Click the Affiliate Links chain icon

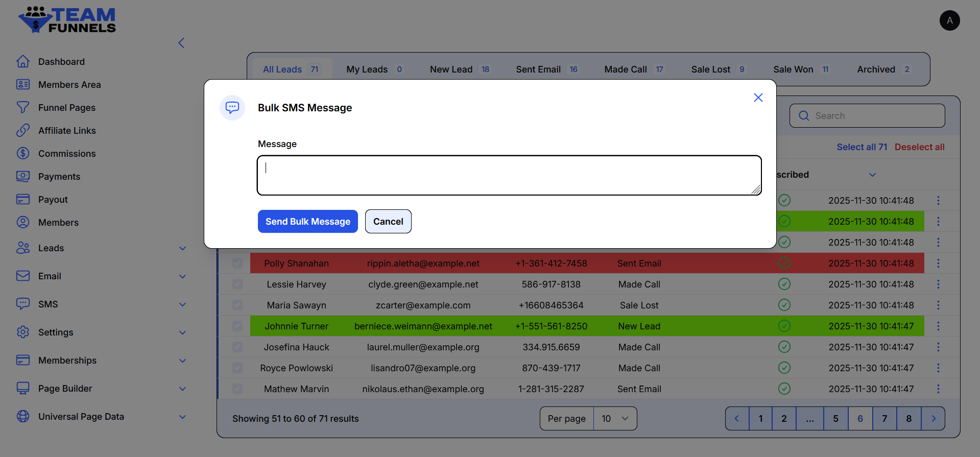coord(23,131)
